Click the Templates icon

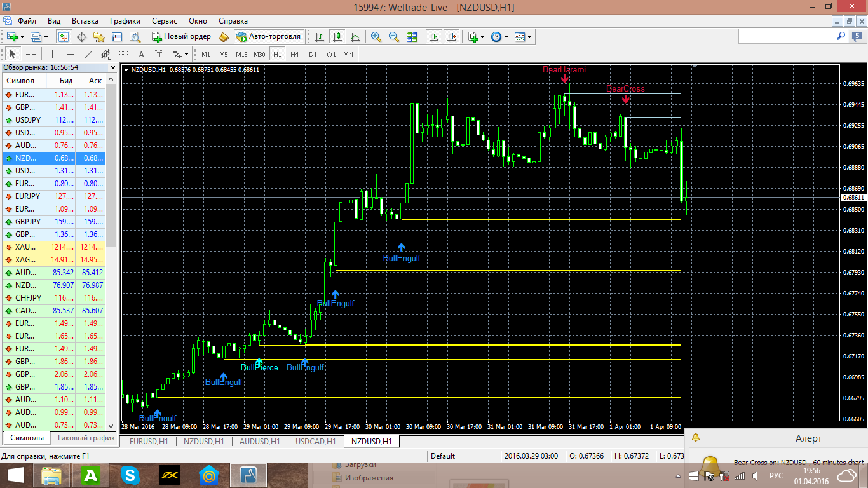click(520, 37)
